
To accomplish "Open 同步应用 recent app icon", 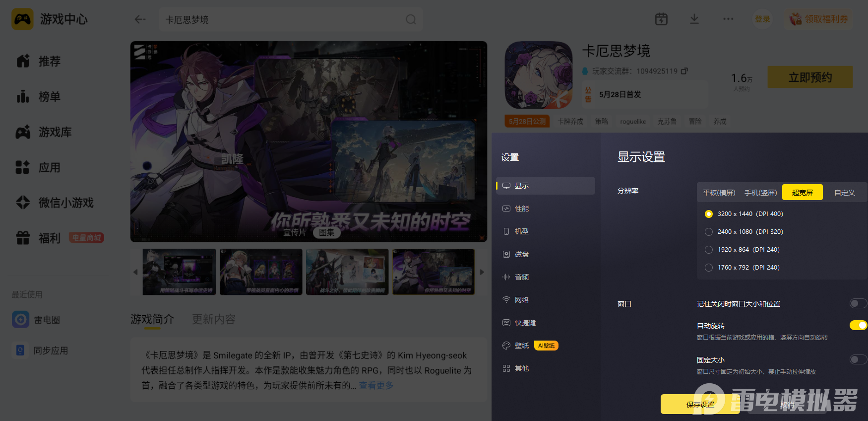I will (x=20, y=350).
